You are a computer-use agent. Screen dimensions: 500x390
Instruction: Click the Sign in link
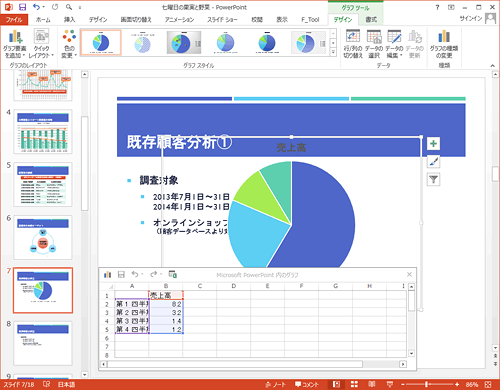pos(471,19)
